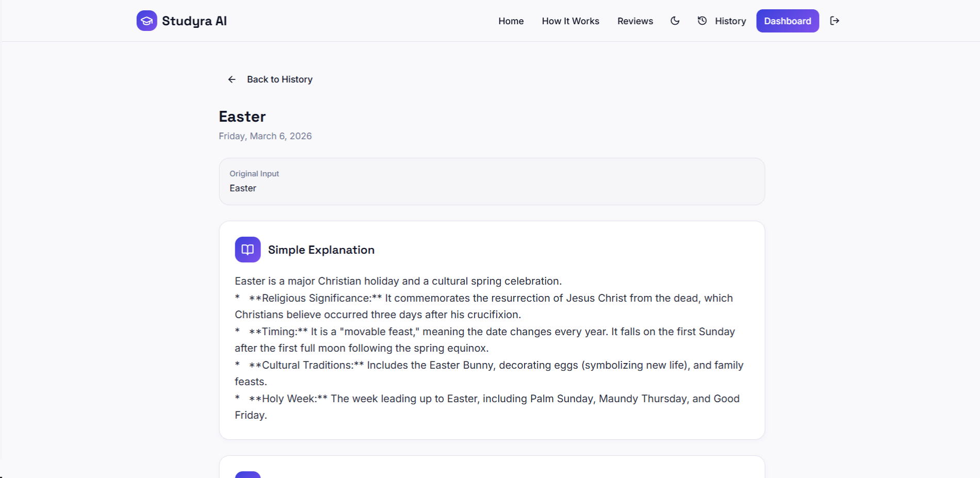The width and height of the screenshot is (980, 478).
Task: Toggle dark mode with the moon icon
Action: [x=675, y=21]
